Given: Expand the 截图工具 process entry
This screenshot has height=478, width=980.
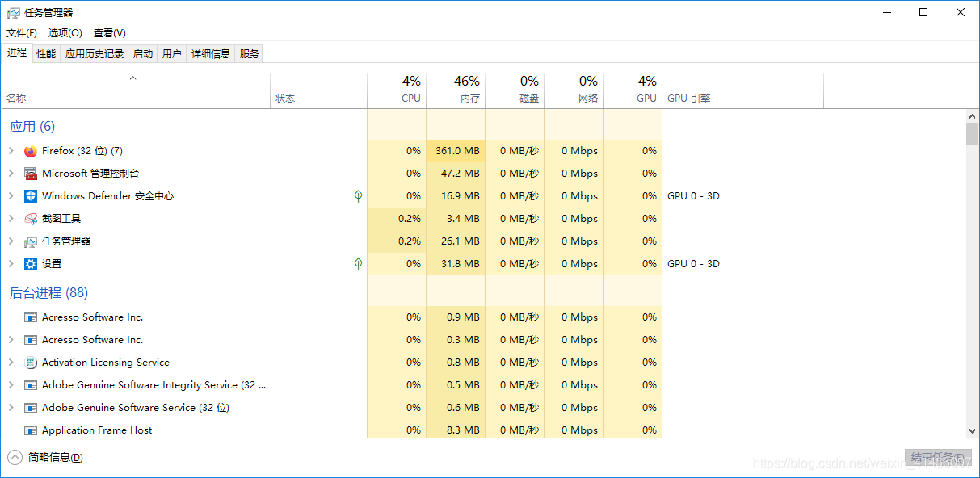Looking at the screenshot, I should click(x=11, y=219).
